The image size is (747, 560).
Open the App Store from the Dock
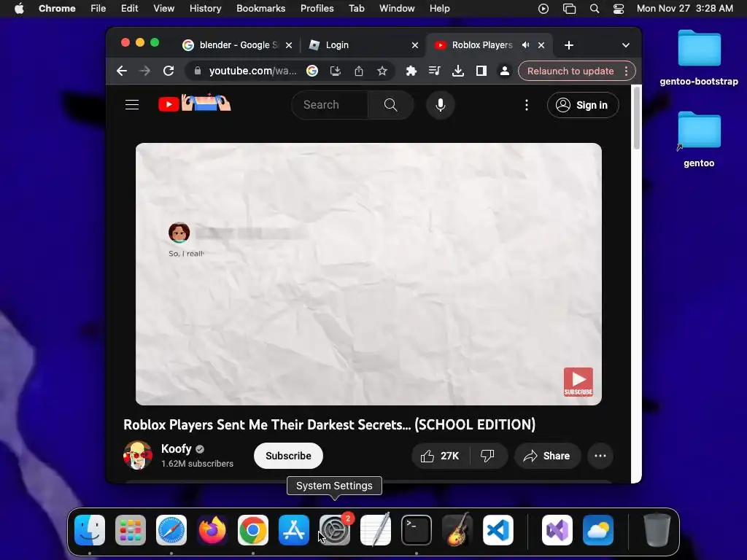[294, 530]
